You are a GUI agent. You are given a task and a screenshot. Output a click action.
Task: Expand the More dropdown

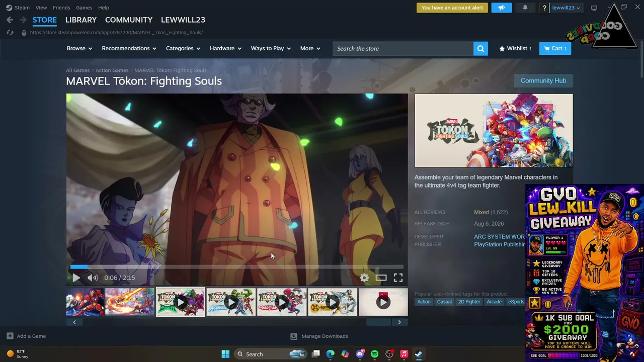[x=310, y=48]
